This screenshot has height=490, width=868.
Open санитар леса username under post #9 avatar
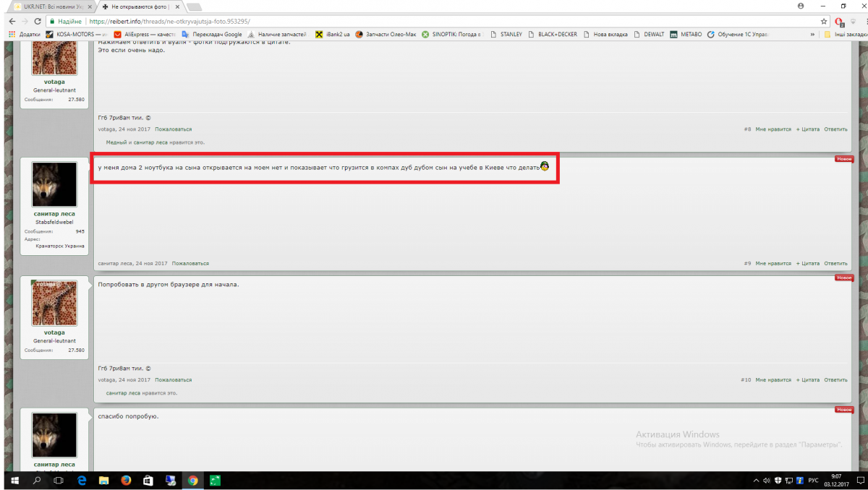[54, 214]
